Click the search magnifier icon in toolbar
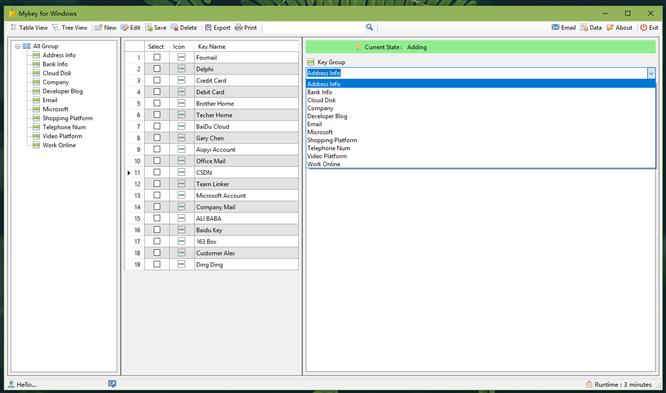 369,27
